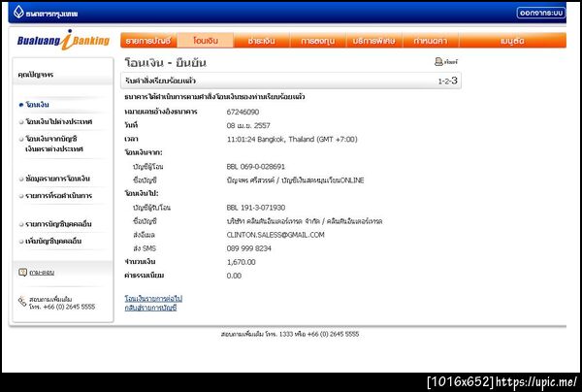Click the Bangkok Bank logo icon
This screenshot has height=392, width=582.
[18, 12]
